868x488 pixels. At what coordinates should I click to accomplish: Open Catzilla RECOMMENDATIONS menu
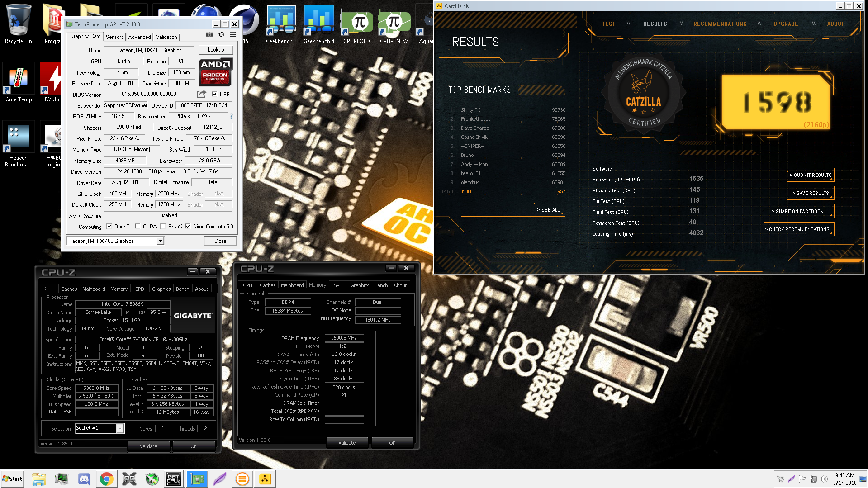[x=720, y=24]
